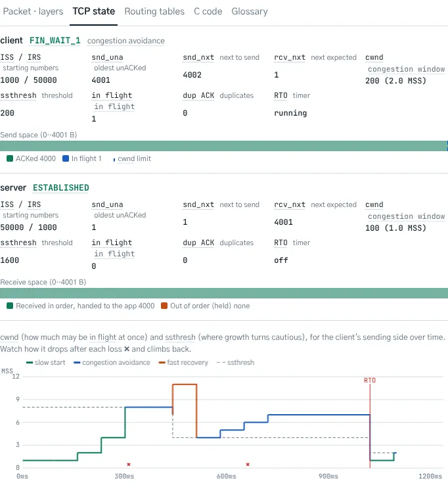
Task: Click the dashed ssthresh chart legend entry
Action: pyautogui.click(x=235, y=362)
